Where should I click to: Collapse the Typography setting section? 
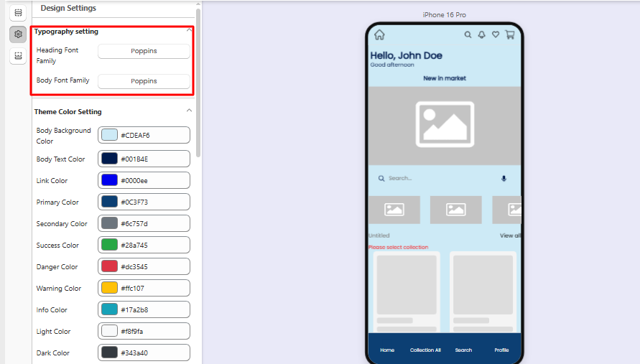click(x=189, y=31)
